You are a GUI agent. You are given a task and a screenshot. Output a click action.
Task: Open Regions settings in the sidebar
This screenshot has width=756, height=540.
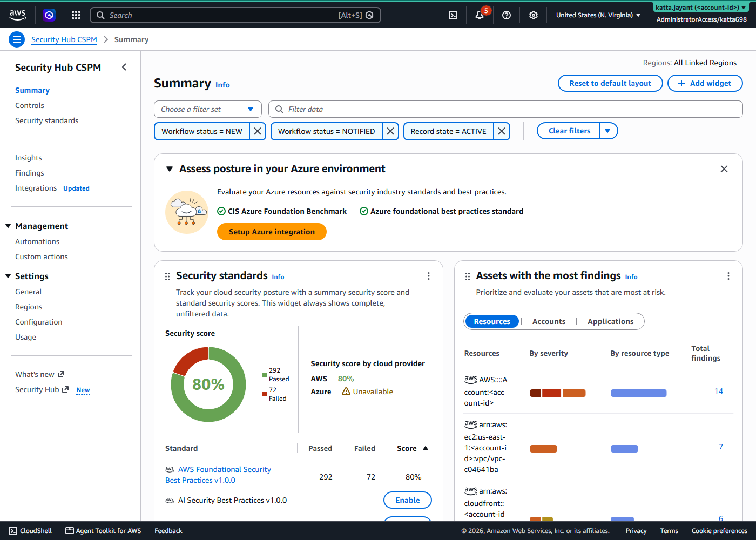[29, 307]
